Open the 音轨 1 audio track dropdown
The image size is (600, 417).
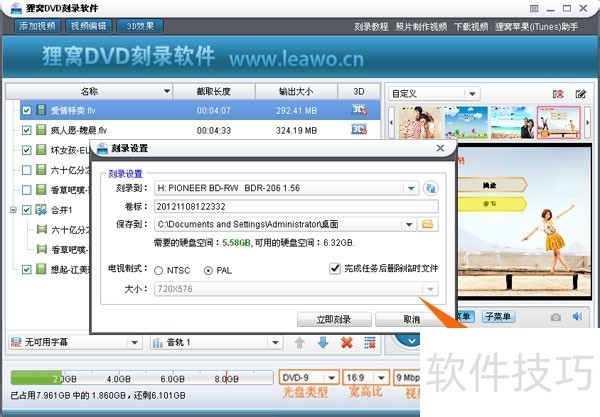coord(276,343)
